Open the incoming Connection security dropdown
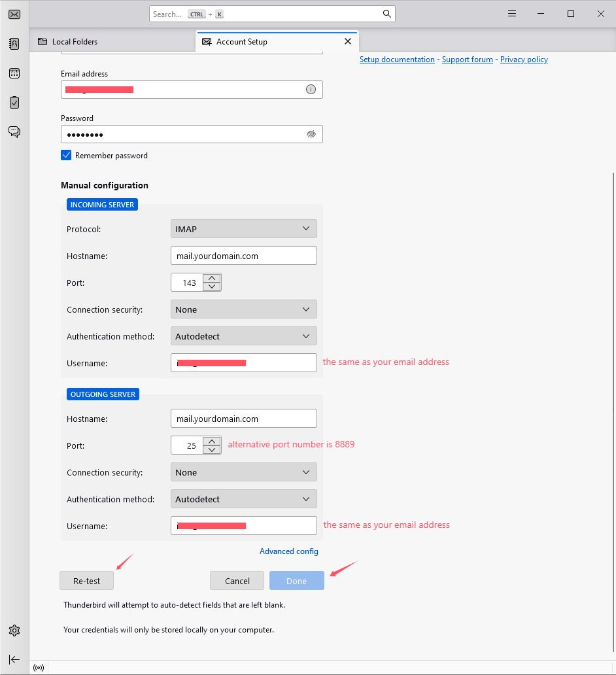The width and height of the screenshot is (616, 675). [x=243, y=309]
